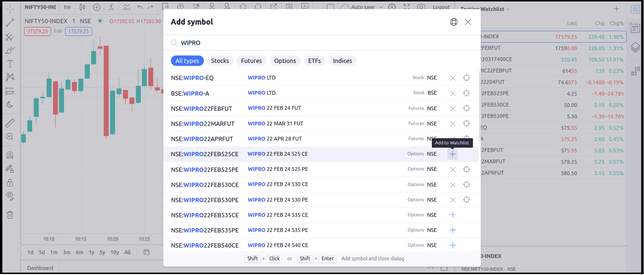
Task: Add NSE:WIPRO22FEB535CE with its plus icon
Action: coord(453,215)
